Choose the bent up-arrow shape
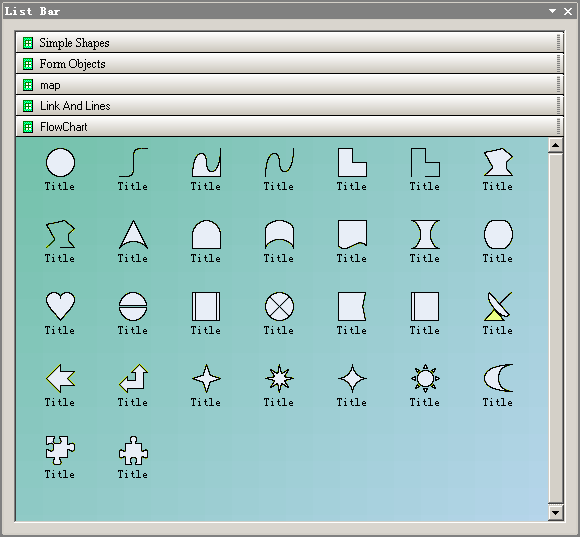 [x=133, y=378]
